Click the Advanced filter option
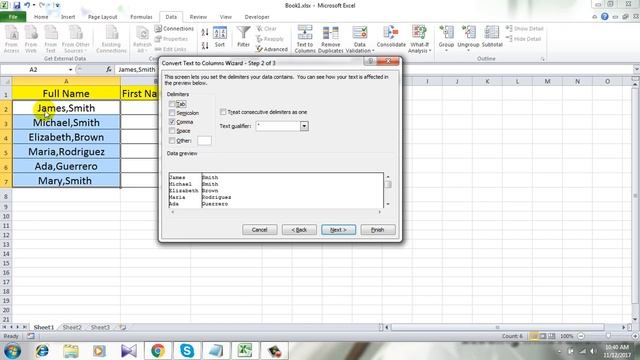640x360 pixels. click(272, 49)
